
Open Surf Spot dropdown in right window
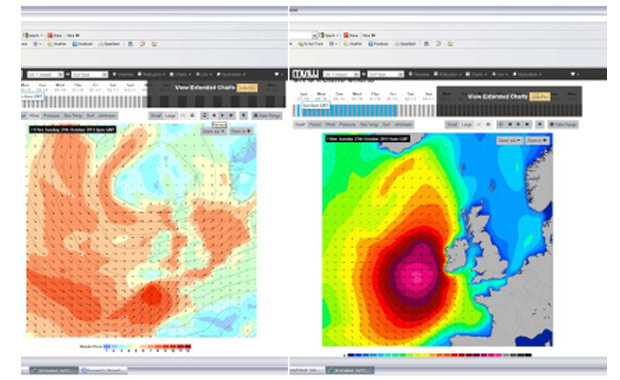pos(386,74)
